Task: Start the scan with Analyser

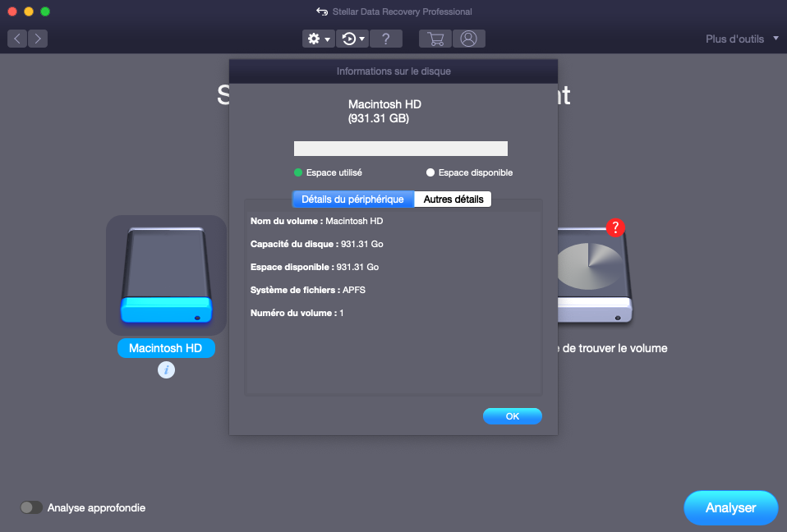Action: (731, 507)
